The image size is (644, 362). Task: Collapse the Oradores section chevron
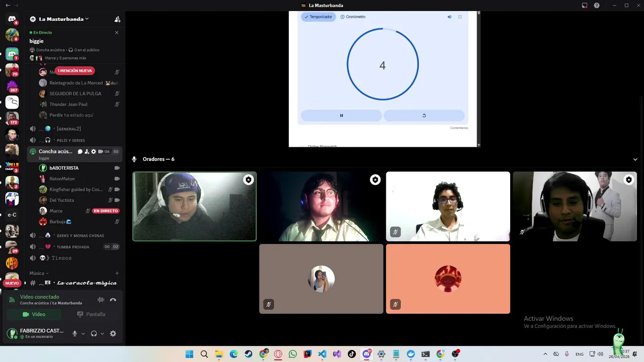[x=635, y=159]
